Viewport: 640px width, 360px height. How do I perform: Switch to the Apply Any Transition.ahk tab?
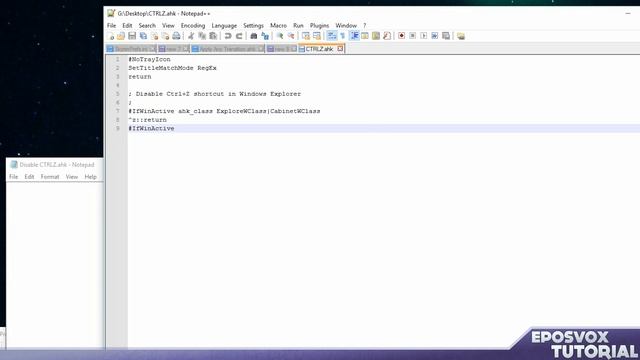[x=227, y=49]
